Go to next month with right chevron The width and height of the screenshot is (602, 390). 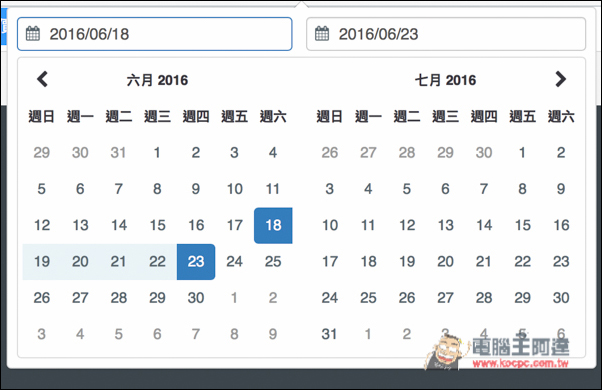click(561, 79)
